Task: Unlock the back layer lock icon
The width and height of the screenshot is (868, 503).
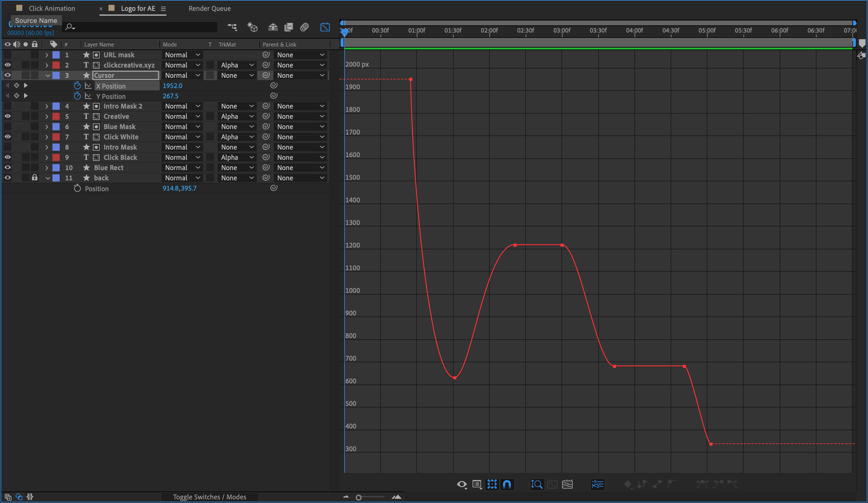Action: tap(34, 178)
